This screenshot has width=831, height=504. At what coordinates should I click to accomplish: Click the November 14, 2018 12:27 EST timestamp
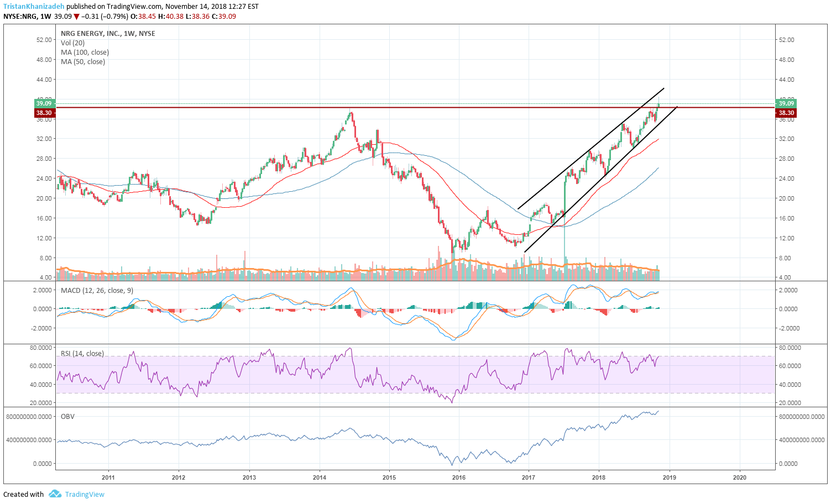[212, 7]
